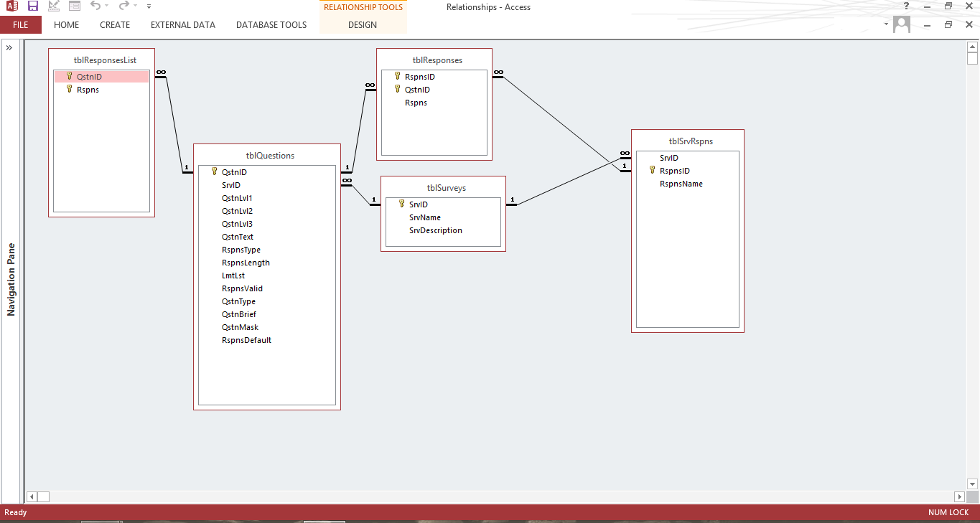Expand the Navigation Pane with the chevron
980x523 pixels.
coord(10,48)
